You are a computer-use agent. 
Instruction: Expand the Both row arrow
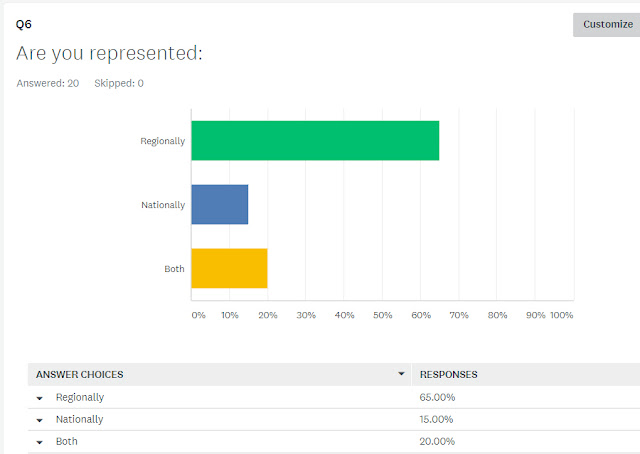40,442
